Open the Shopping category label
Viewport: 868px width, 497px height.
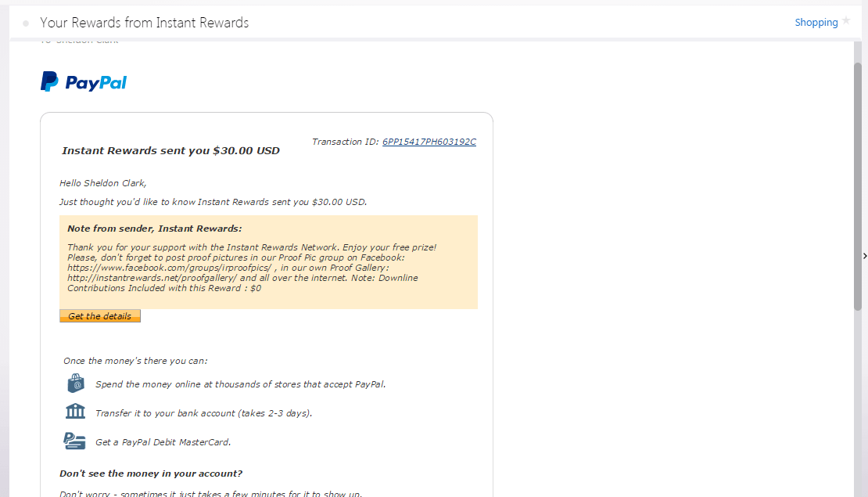coord(816,22)
